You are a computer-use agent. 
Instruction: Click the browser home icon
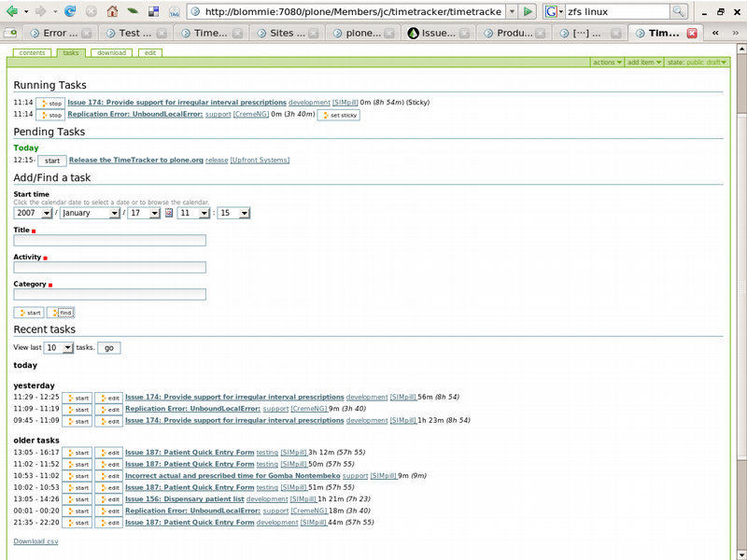coord(112,12)
